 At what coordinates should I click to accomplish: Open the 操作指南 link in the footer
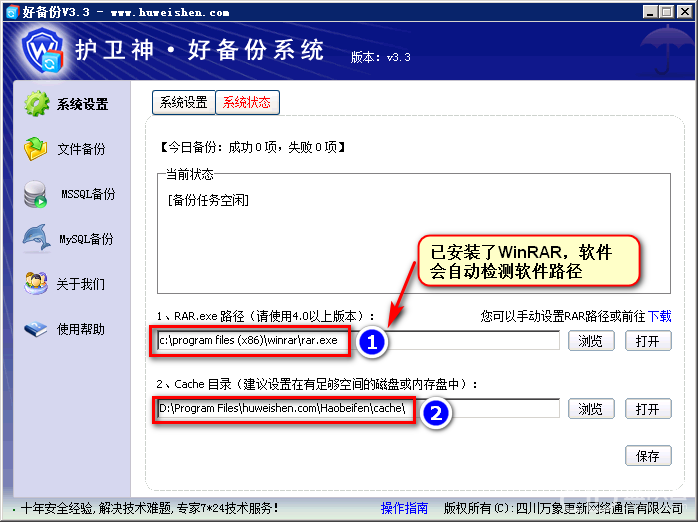tap(404, 507)
